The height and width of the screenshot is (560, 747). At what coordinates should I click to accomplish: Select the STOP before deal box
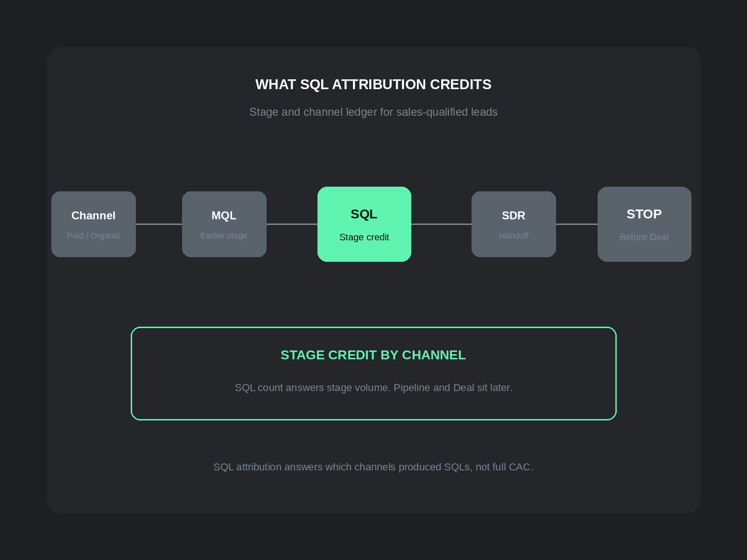click(644, 224)
